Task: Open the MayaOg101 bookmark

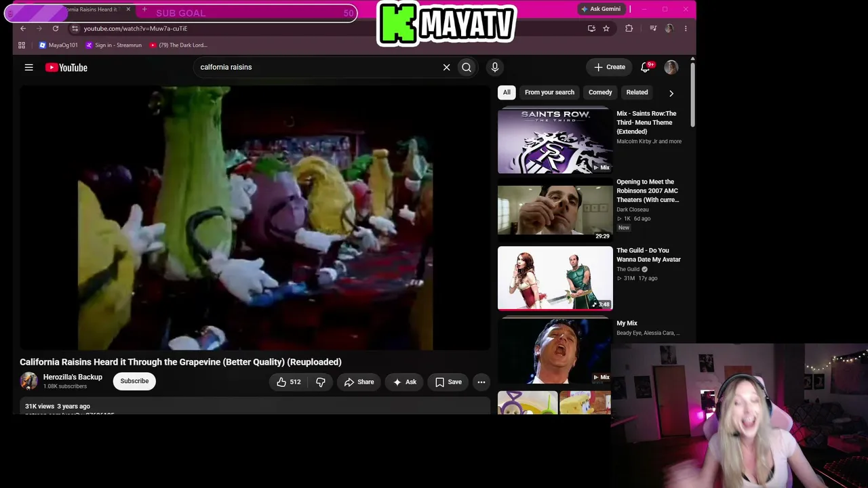Action: click(x=58, y=45)
